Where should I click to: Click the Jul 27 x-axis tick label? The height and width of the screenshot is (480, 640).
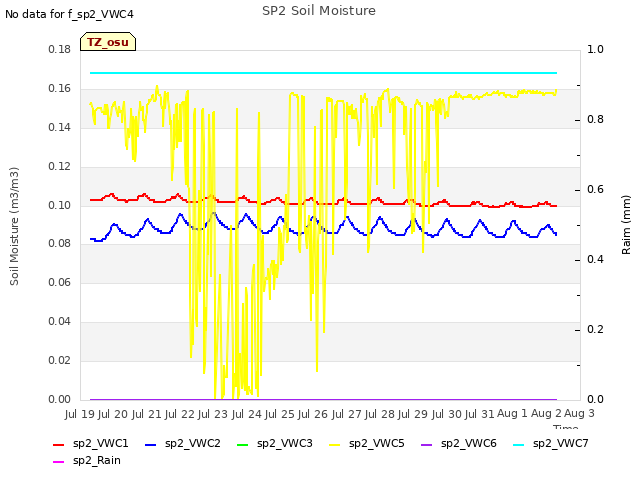(x=346, y=414)
